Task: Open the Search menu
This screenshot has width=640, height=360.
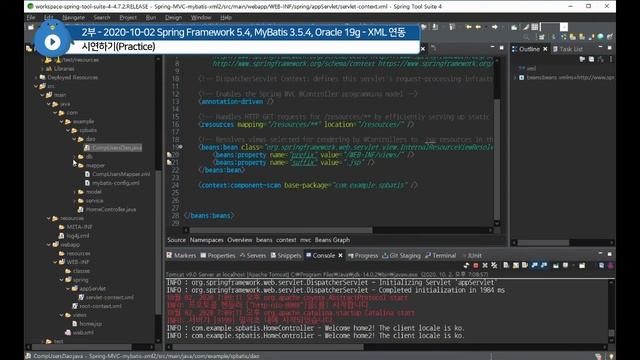Action: click(102, 18)
